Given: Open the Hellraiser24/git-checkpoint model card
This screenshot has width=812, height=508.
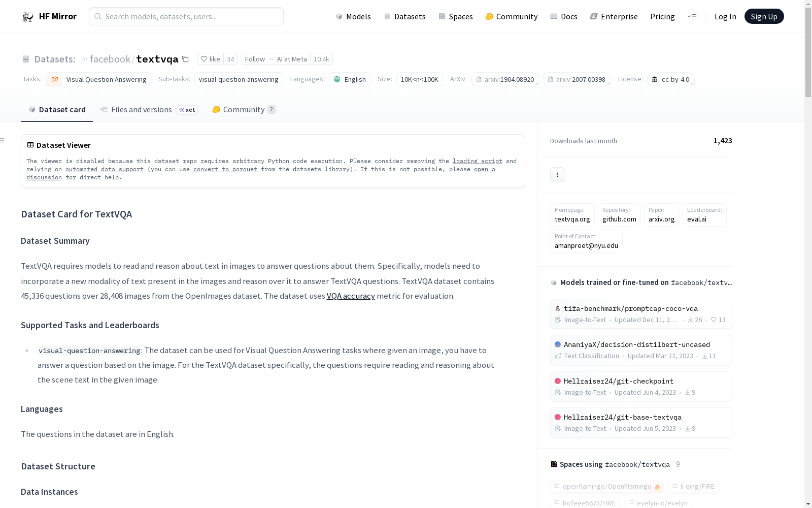Looking at the screenshot, I should (641, 387).
